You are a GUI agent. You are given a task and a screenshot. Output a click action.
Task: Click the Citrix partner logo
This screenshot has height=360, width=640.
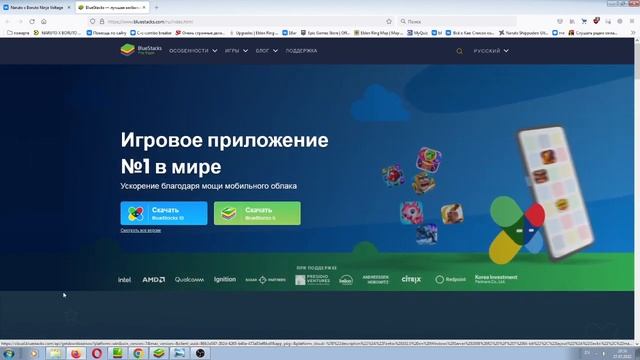point(411,279)
